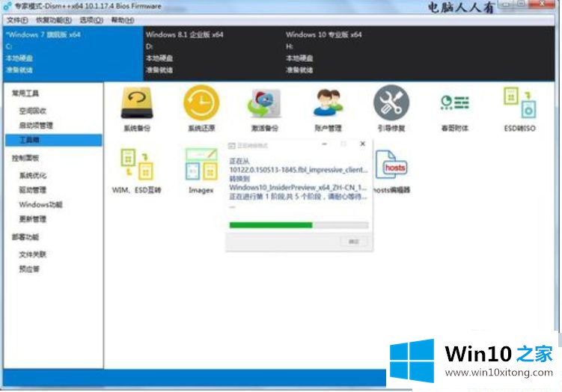
Task: Select the Windows 7 旗舰版 x64 image
Action: click(x=73, y=53)
